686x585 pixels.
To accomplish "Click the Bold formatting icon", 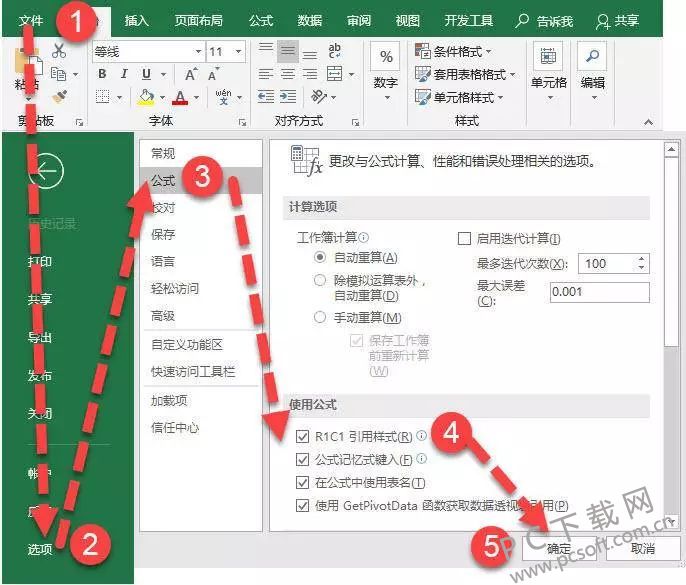I will (x=102, y=74).
